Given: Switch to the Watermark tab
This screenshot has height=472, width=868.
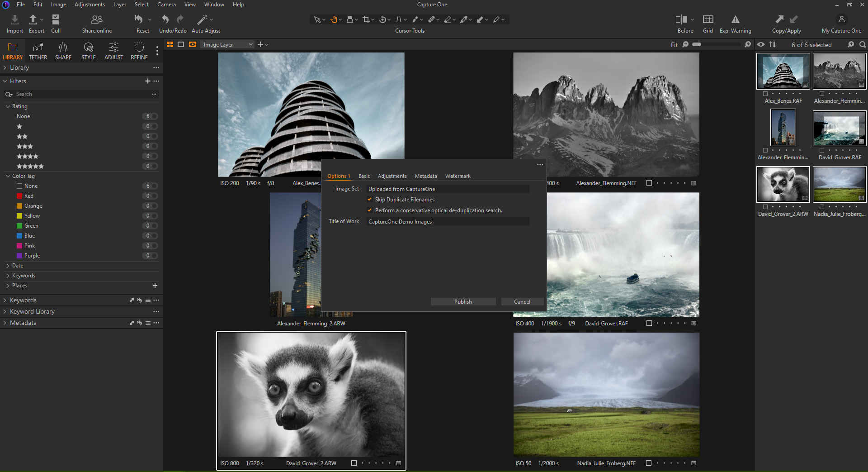Looking at the screenshot, I should click(x=458, y=176).
